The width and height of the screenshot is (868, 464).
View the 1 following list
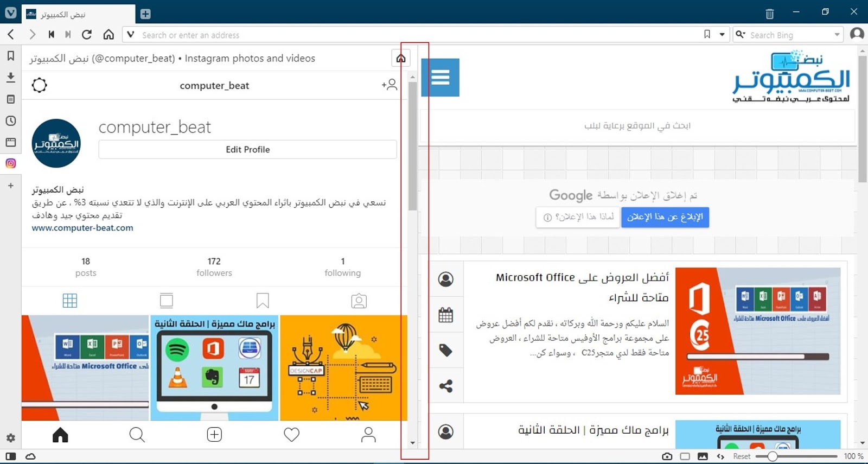coord(342,267)
